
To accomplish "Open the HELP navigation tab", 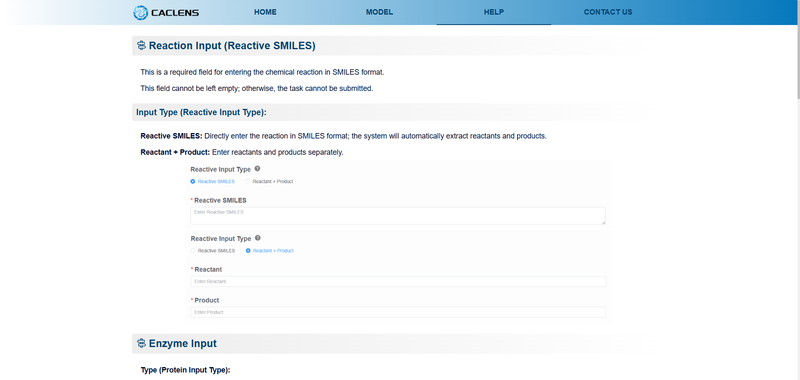I will coord(494,12).
